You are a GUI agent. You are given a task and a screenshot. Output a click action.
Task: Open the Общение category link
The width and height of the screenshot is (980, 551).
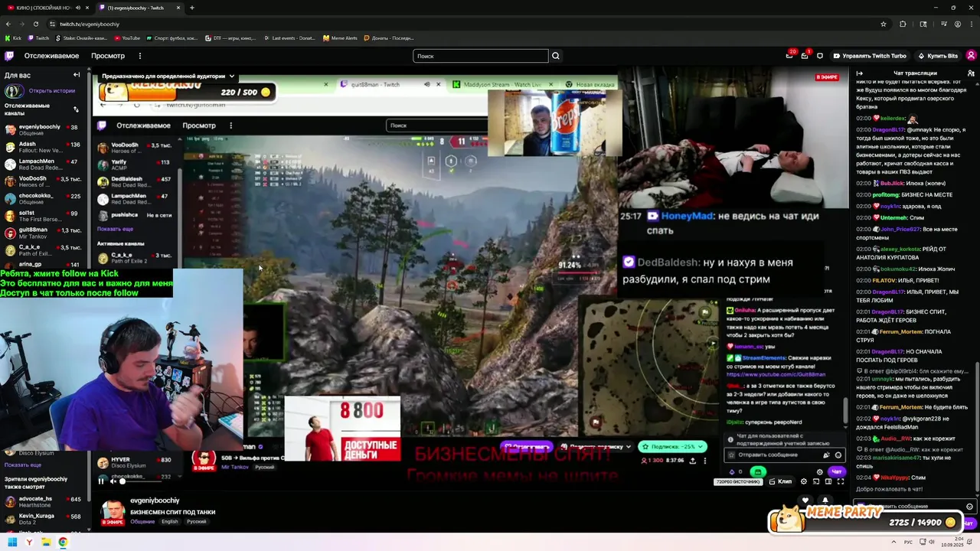(142, 522)
